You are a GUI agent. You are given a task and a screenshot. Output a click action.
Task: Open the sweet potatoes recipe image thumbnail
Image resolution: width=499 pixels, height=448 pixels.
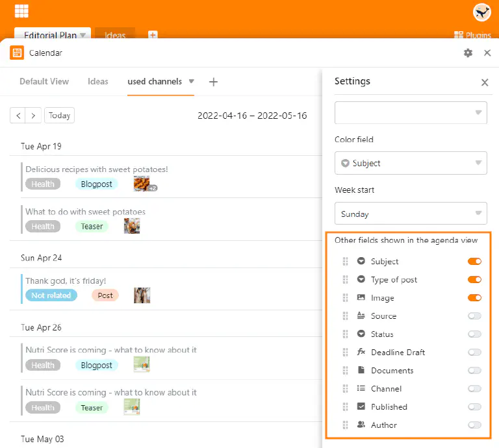point(142,184)
